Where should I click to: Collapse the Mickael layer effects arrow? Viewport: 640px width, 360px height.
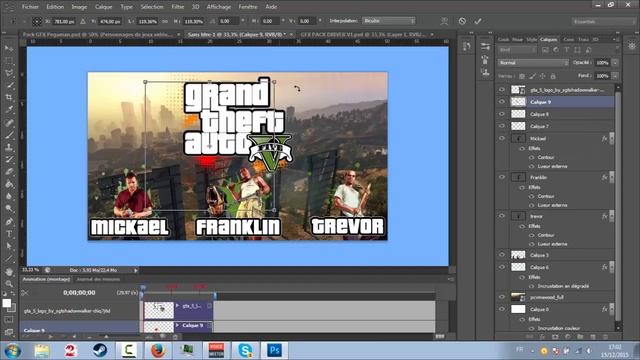point(611,138)
